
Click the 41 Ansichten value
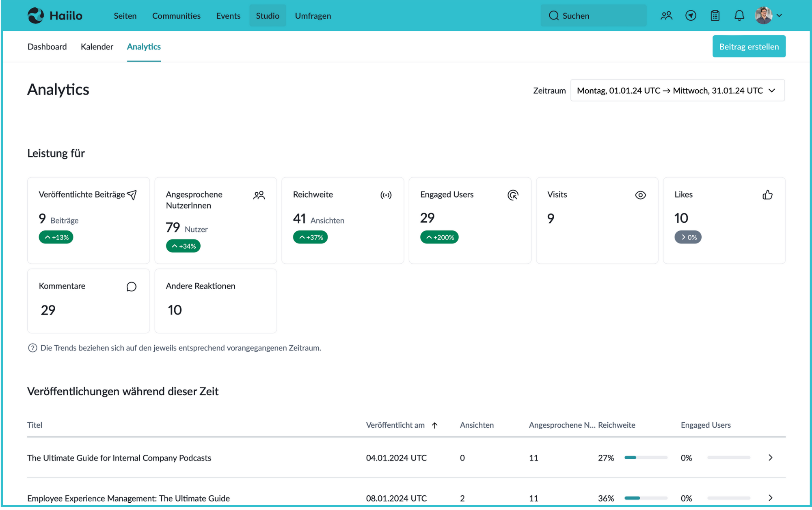[x=318, y=219]
